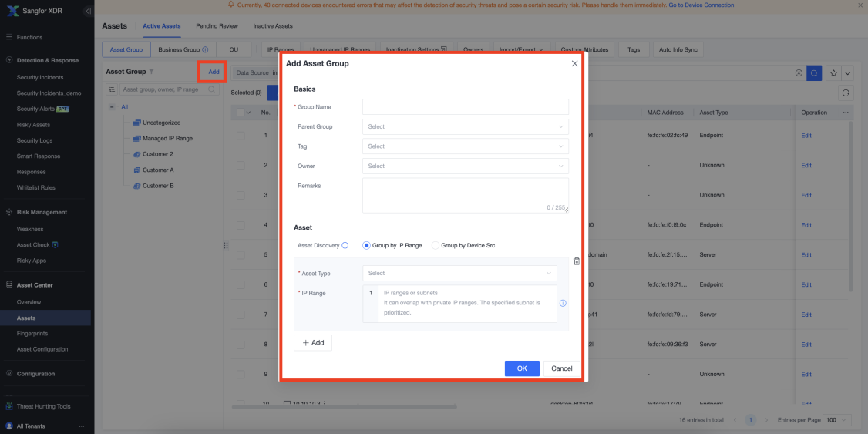This screenshot has width=868, height=434.
Task: Select the OU tab
Action: 234,50
